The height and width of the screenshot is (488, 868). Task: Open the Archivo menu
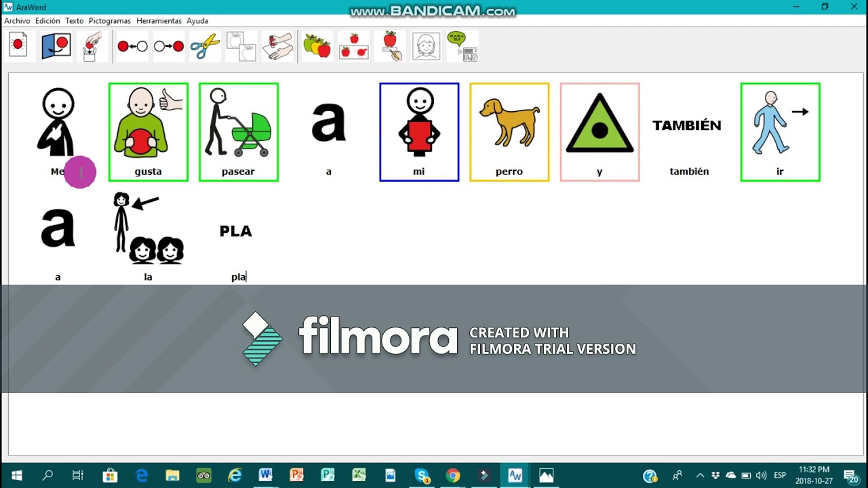pyautogui.click(x=18, y=21)
